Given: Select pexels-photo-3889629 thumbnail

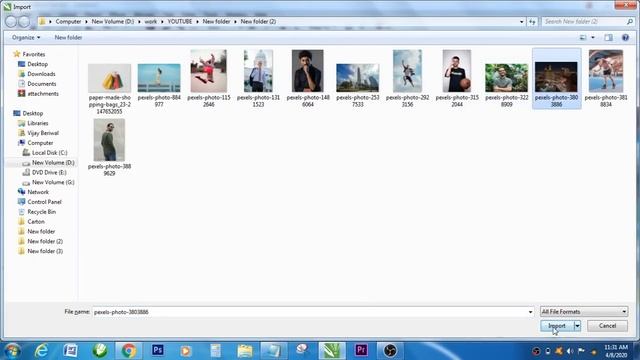Looking at the screenshot, I should 109,140.
